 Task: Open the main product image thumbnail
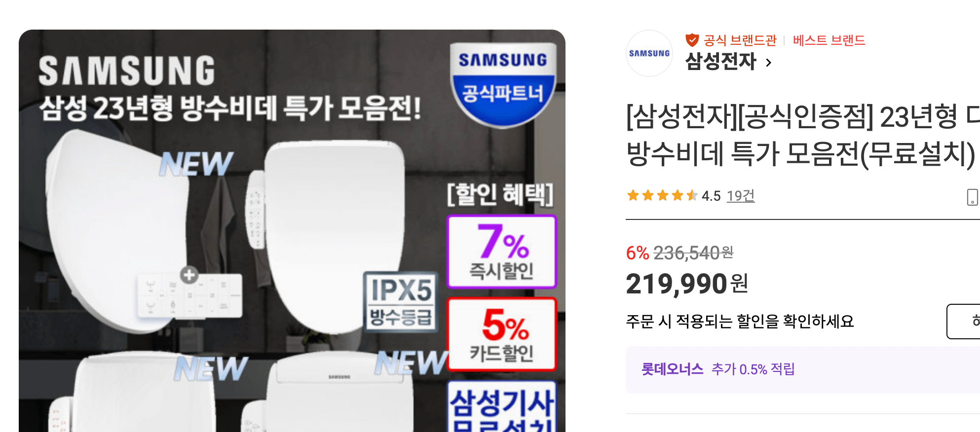click(292, 231)
